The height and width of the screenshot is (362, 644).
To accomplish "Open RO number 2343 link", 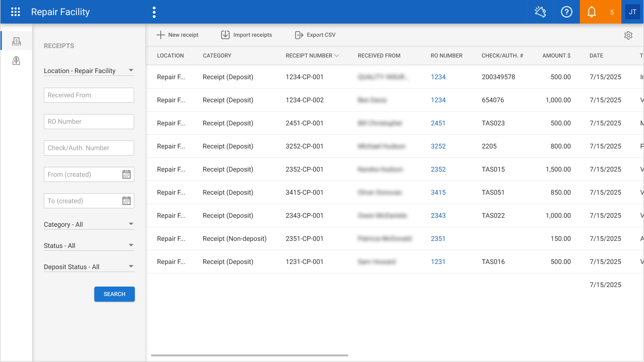I will (x=438, y=215).
